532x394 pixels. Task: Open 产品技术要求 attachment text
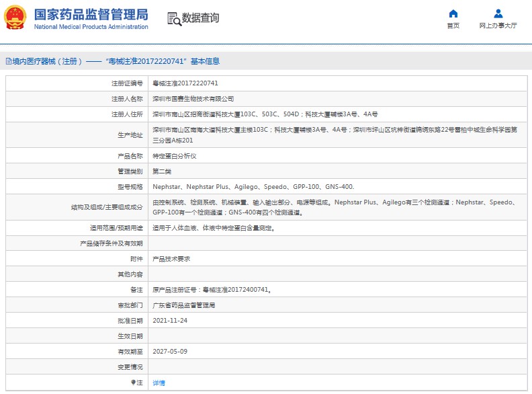point(171,259)
